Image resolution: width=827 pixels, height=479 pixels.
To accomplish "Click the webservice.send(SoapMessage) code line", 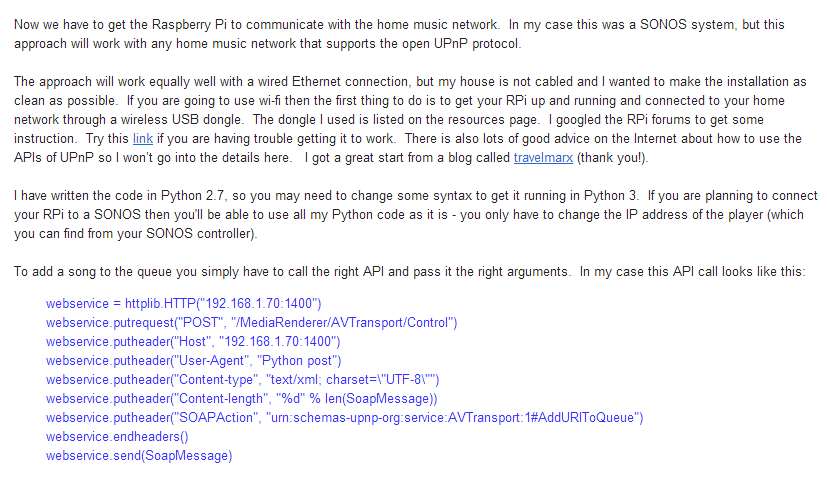I will [x=139, y=456].
